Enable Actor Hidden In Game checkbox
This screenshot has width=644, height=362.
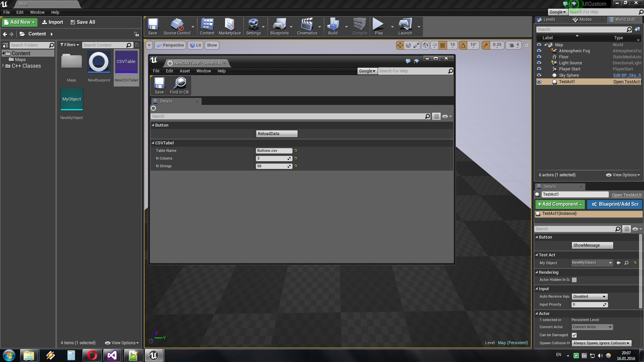tap(574, 280)
